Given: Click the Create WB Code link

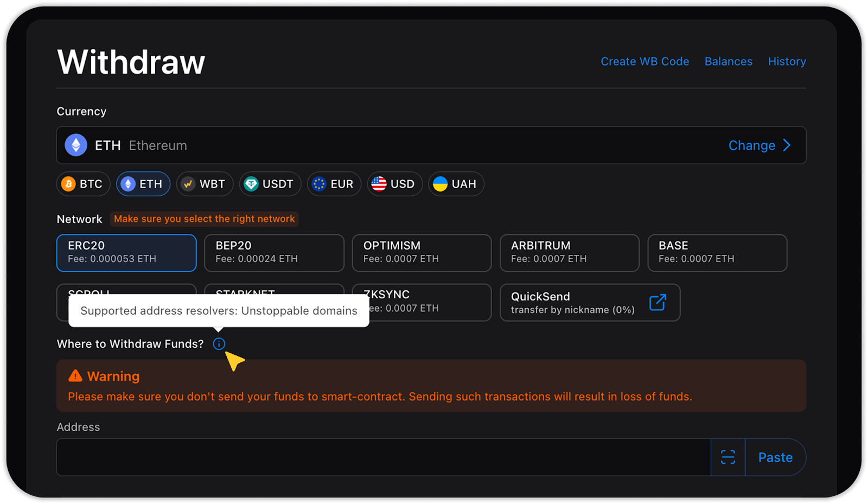Looking at the screenshot, I should pos(644,61).
